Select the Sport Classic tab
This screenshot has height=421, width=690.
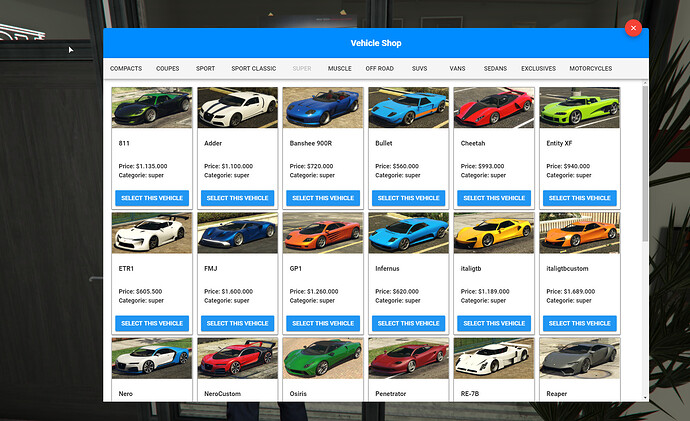pos(253,69)
